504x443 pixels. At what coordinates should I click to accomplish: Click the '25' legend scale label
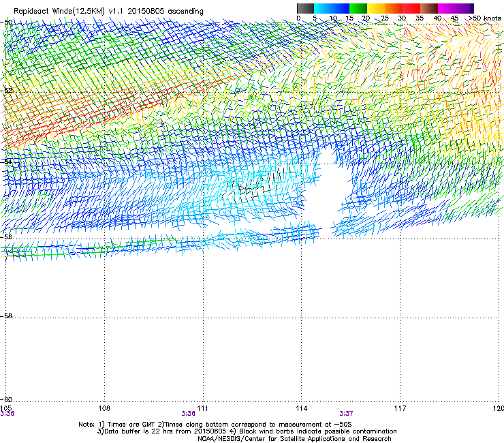pyautogui.click(x=385, y=18)
